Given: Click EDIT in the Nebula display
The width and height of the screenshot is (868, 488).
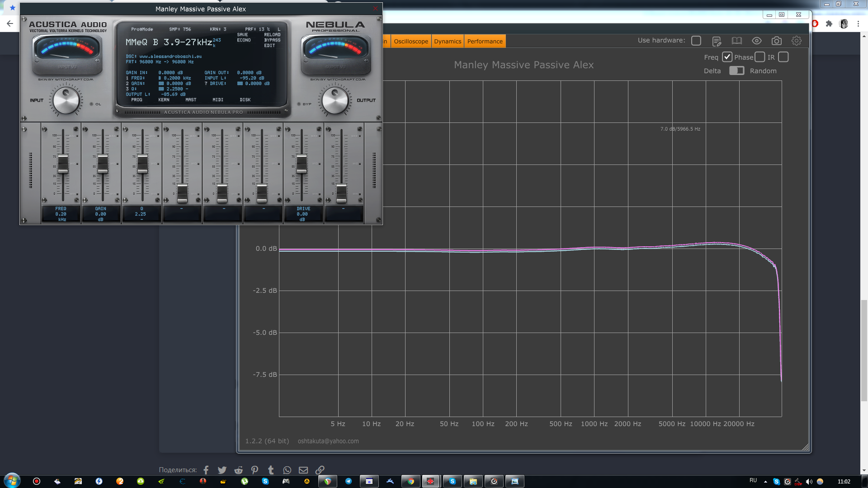Looking at the screenshot, I should tap(269, 46).
